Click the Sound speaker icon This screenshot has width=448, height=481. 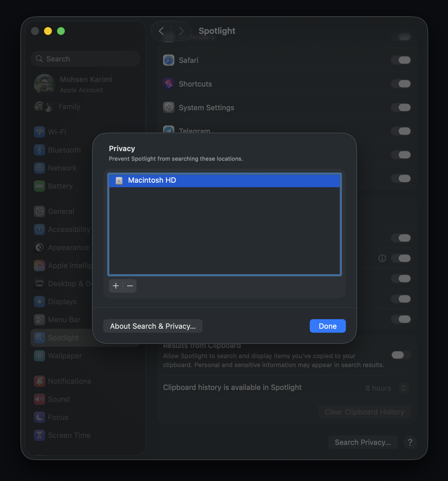[x=39, y=399]
